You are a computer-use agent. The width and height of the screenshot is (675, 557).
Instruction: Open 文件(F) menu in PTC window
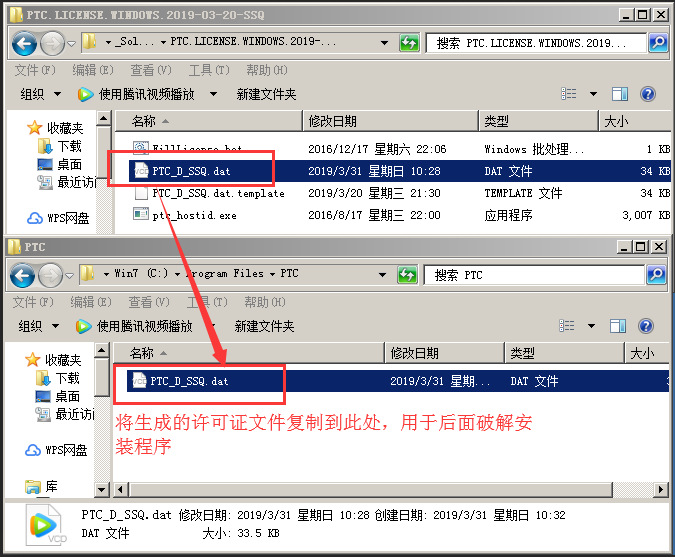coord(34,302)
